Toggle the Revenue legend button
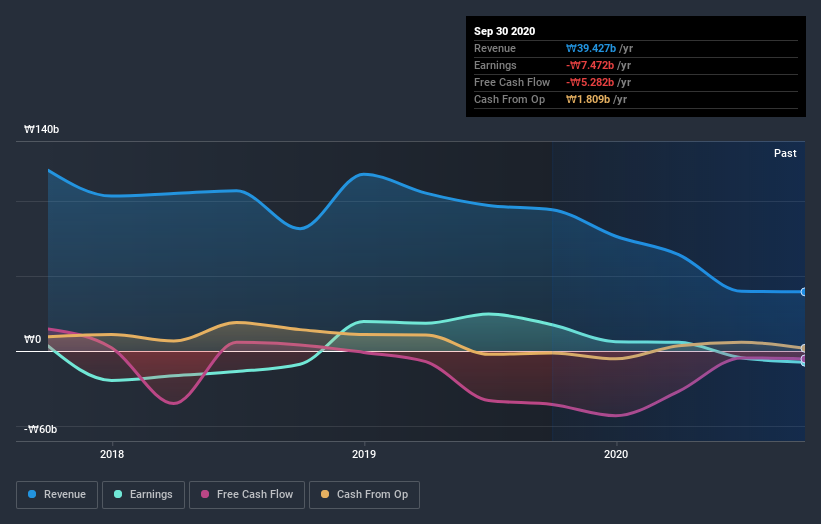 (57, 495)
